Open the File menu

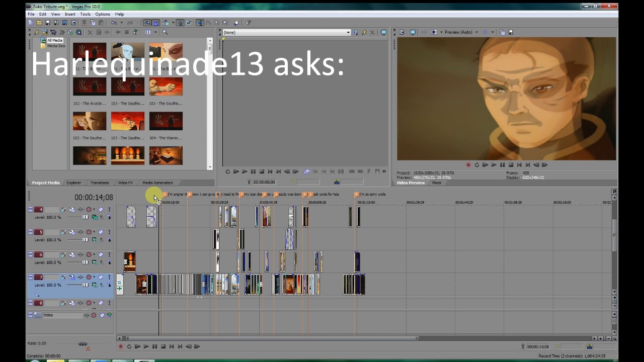point(31,14)
